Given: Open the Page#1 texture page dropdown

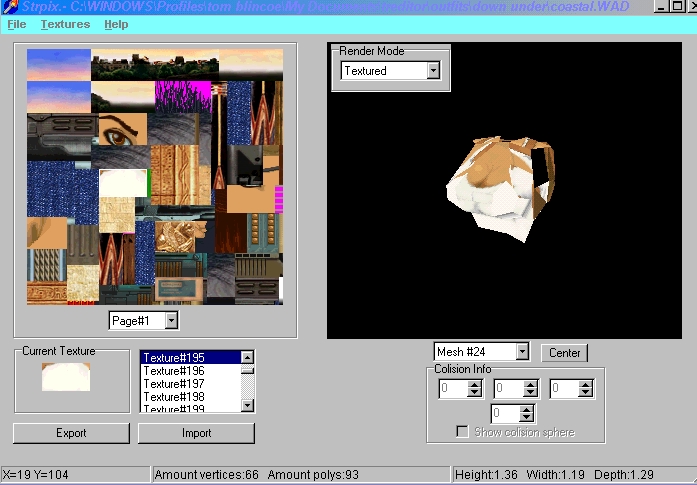Looking at the screenshot, I should pyautogui.click(x=171, y=320).
